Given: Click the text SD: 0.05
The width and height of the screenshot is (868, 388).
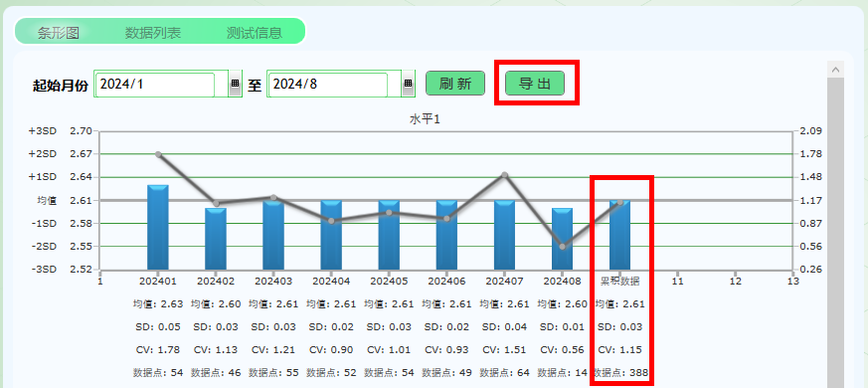Looking at the screenshot, I should tap(158, 327).
